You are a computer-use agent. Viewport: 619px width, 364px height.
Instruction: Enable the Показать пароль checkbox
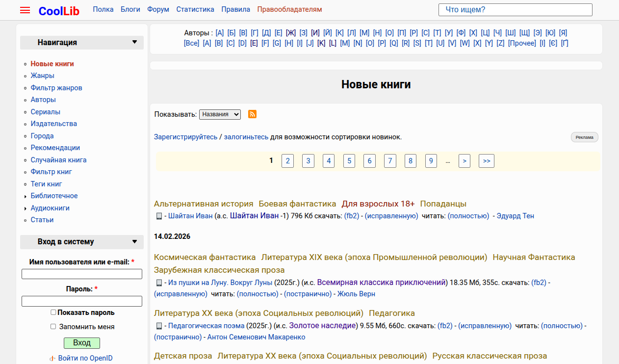53,312
